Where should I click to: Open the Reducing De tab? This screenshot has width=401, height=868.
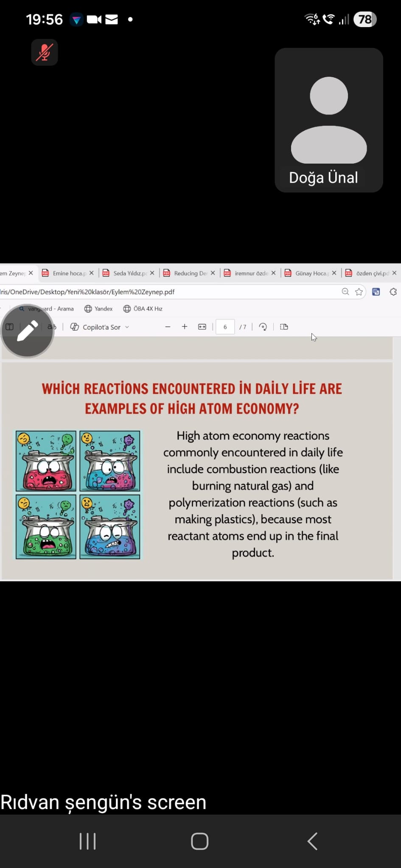point(188,273)
